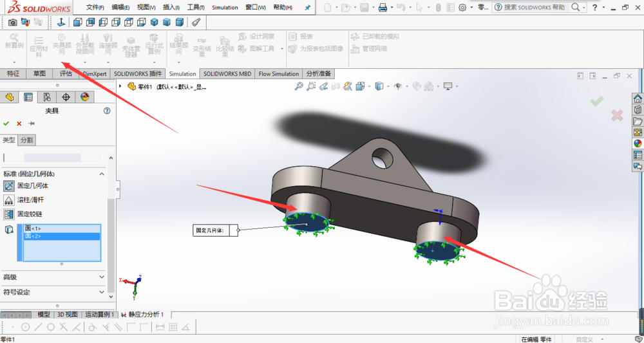Image resolution: width=644 pixels, height=343 pixels.
Task: Select 面<2> in the selection list
Action: [62, 236]
